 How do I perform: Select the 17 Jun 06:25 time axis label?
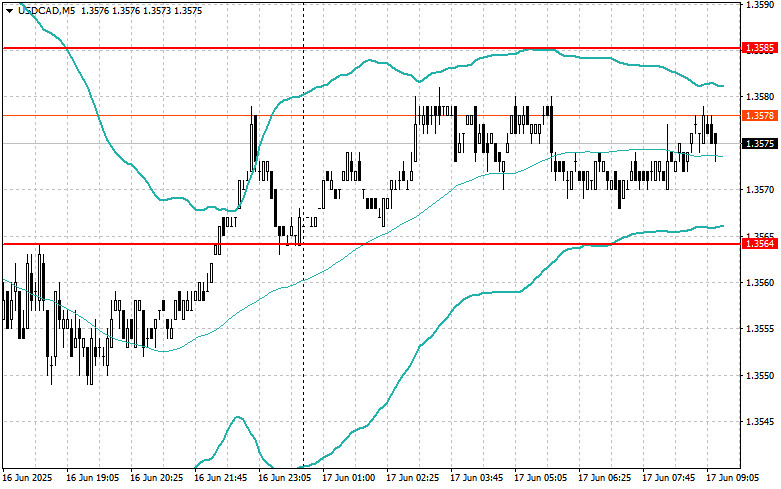click(x=605, y=478)
